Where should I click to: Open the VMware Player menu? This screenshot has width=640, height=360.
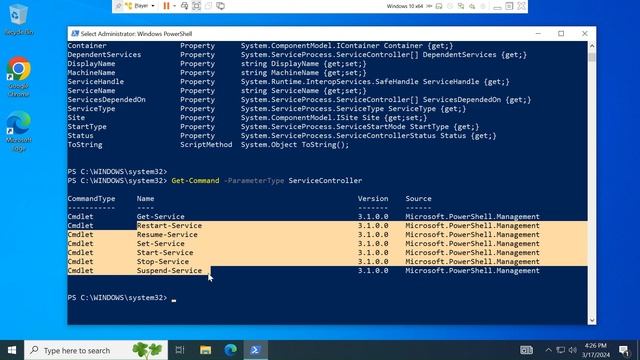(x=140, y=6)
